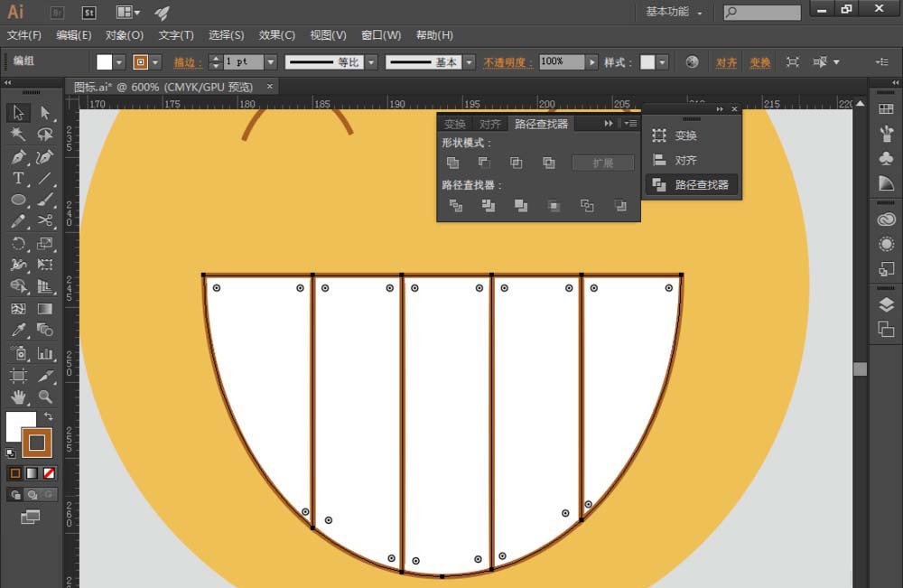Screen dimensions: 903x588
Task: Select the Scale tool
Action: click(45, 243)
